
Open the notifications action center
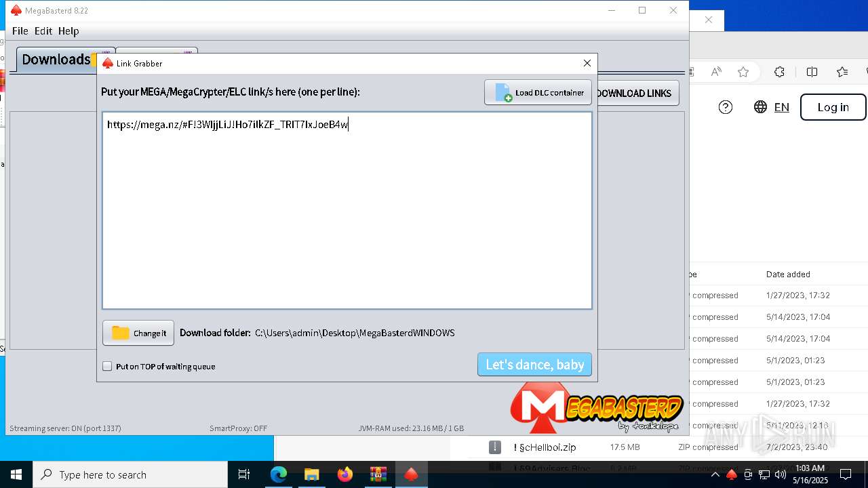[x=846, y=474]
